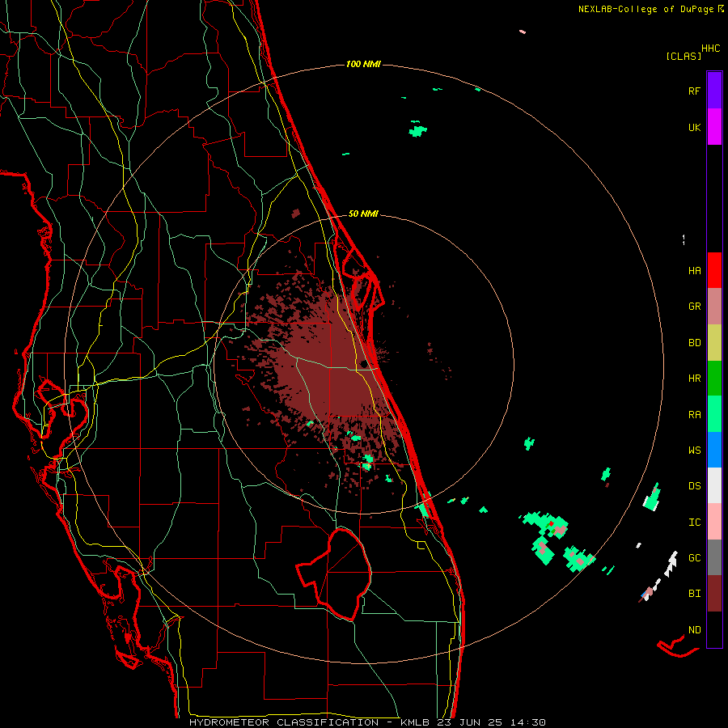
Task: Click the WS blue legend swatch
Action: (714, 450)
